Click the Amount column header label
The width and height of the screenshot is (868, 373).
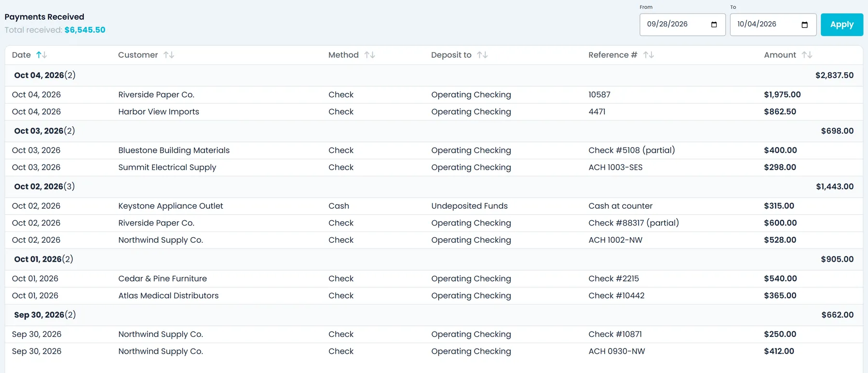click(x=780, y=55)
